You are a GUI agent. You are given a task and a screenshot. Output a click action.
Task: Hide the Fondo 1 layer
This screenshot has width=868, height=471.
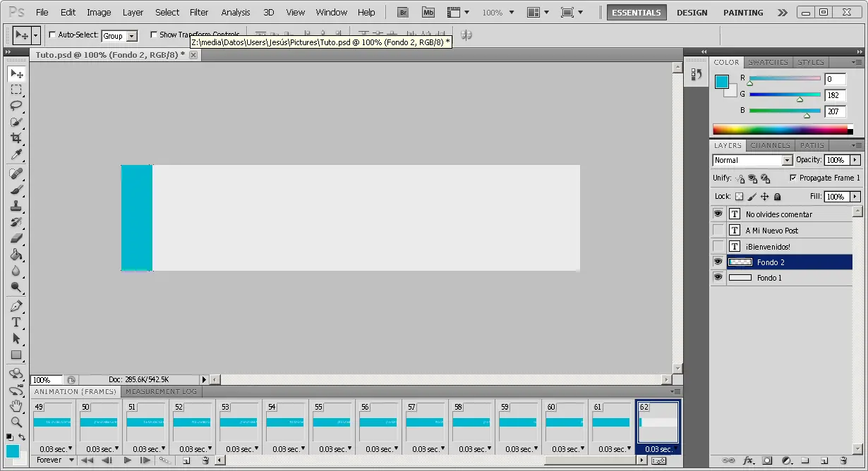tap(718, 277)
